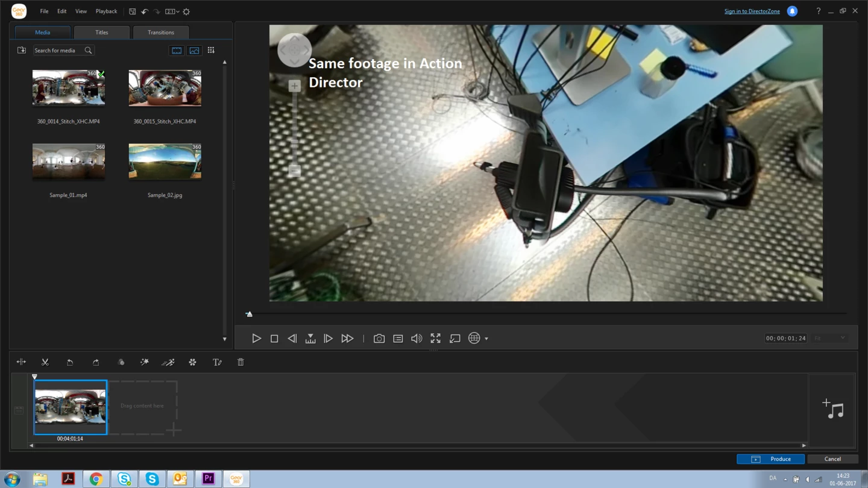Image resolution: width=868 pixels, height=488 pixels.
Task: Click the volume speaker icon
Action: (x=417, y=339)
